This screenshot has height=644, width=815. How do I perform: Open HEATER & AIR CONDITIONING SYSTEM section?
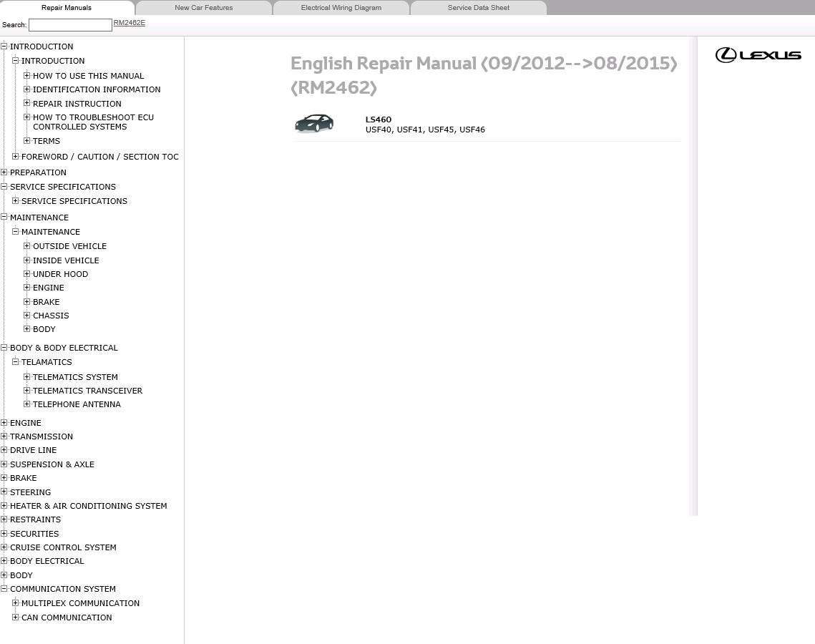[x=88, y=506]
